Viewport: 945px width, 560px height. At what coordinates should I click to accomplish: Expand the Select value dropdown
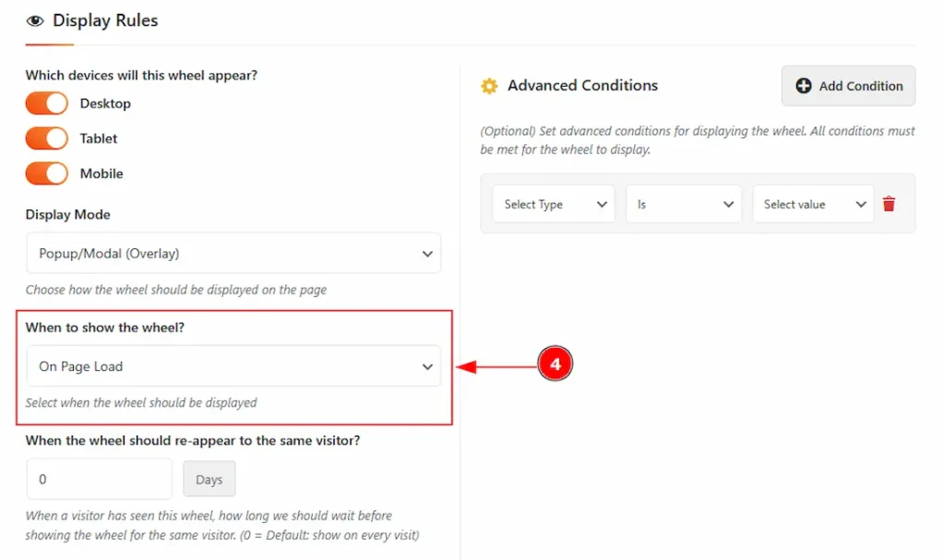(x=812, y=204)
